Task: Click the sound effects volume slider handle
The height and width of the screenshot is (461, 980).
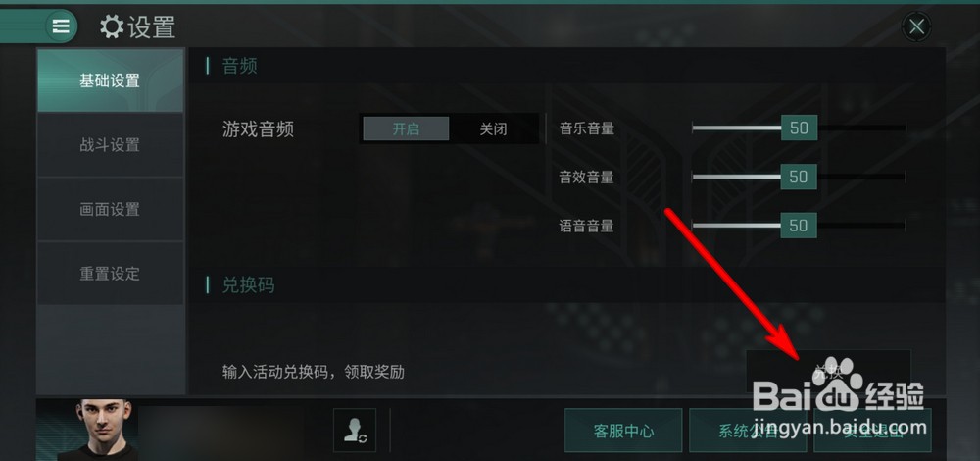Action: 799,177
